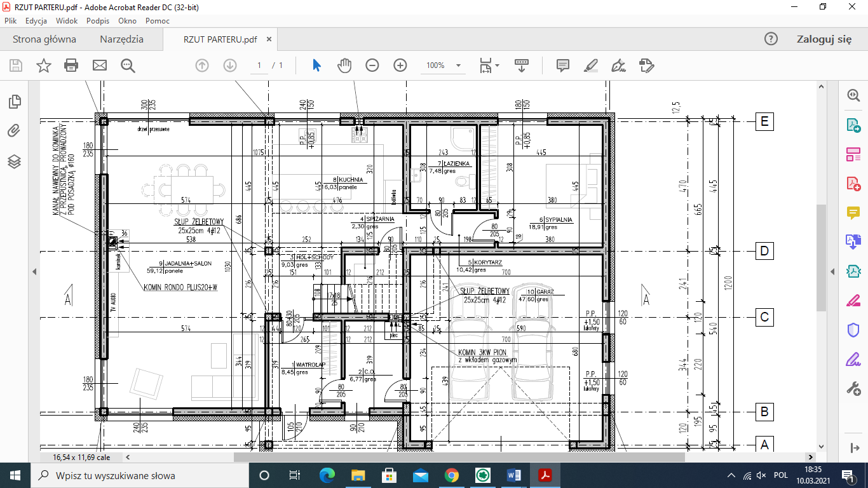Image resolution: width=868 pixels, height=488 pixels.
Task: Collapse the right tools pane arrow
Action: pyautogui.click(x=833, y=271)
